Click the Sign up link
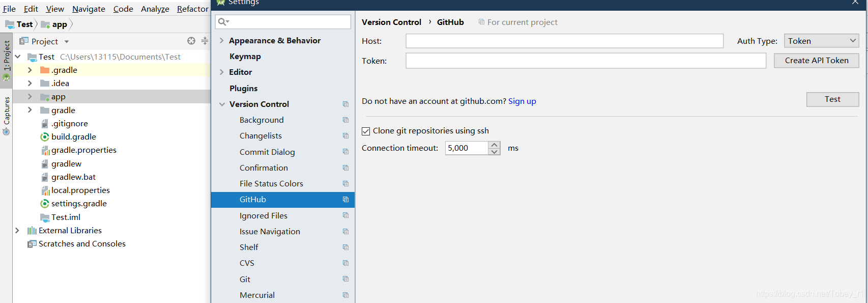 (x=522, y=101)
